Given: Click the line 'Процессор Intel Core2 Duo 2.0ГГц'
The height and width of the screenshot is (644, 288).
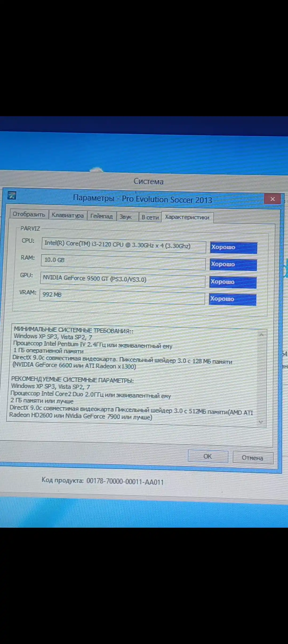Looking at the screenshot, I should (x=91, y=395).
